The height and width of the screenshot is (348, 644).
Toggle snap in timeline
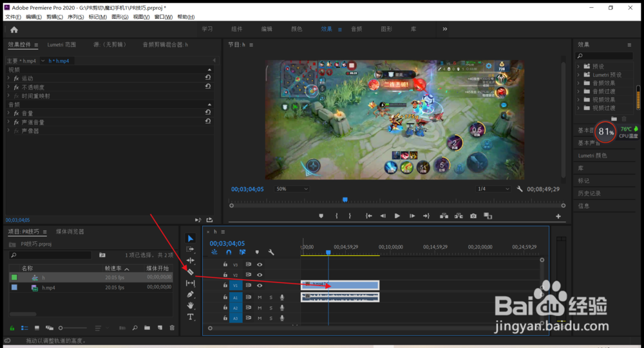click(x=229, y=252)
